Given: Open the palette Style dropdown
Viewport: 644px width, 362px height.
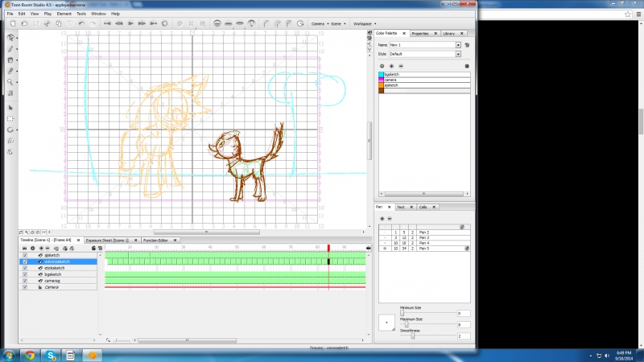Looking at the screenshot, I should [x=458, y=54].
